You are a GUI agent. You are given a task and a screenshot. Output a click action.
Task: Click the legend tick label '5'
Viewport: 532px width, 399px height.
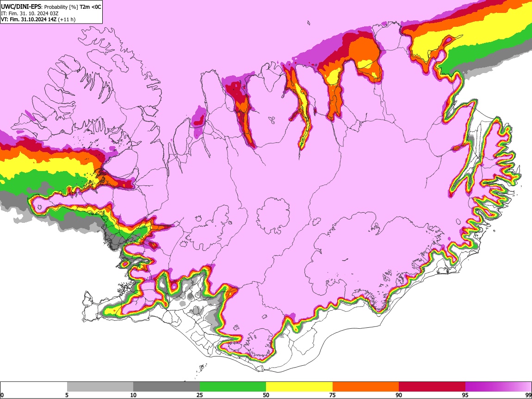[x=67, y=395]
